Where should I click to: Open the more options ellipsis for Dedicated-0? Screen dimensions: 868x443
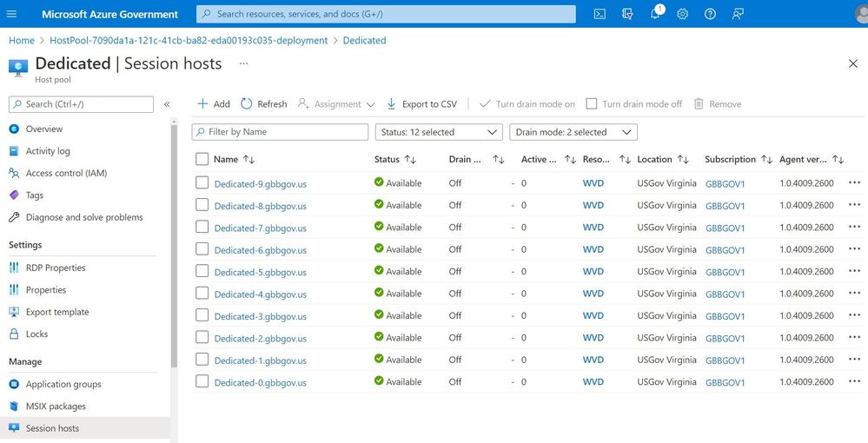pyautogui.click(x=854, y=381)
